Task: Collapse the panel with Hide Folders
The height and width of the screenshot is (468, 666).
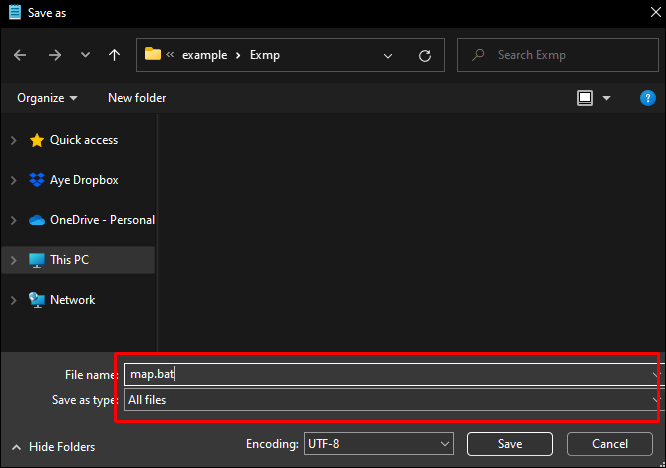Action: click(54, 447)
